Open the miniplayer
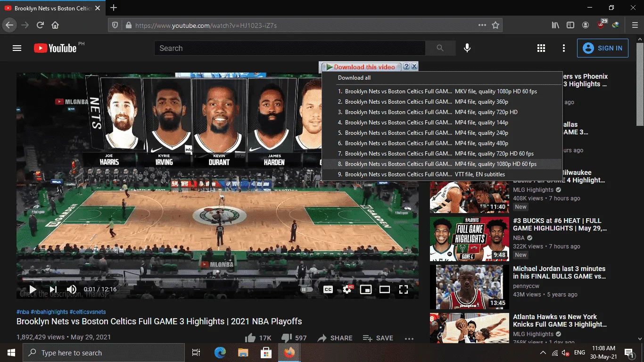The image size is (644, 362). click(x=366, y=289)
